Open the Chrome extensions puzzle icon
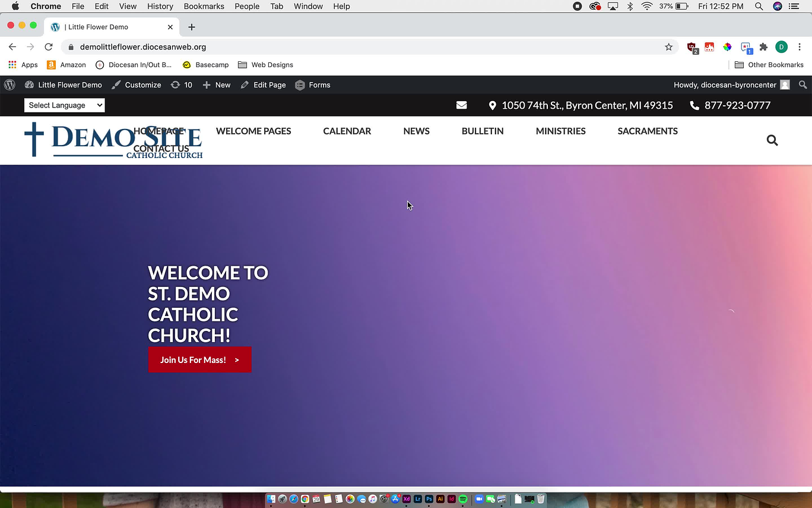The height and width of the screenshot is (508, 812). pyautogui.click(x=763, y=47)
